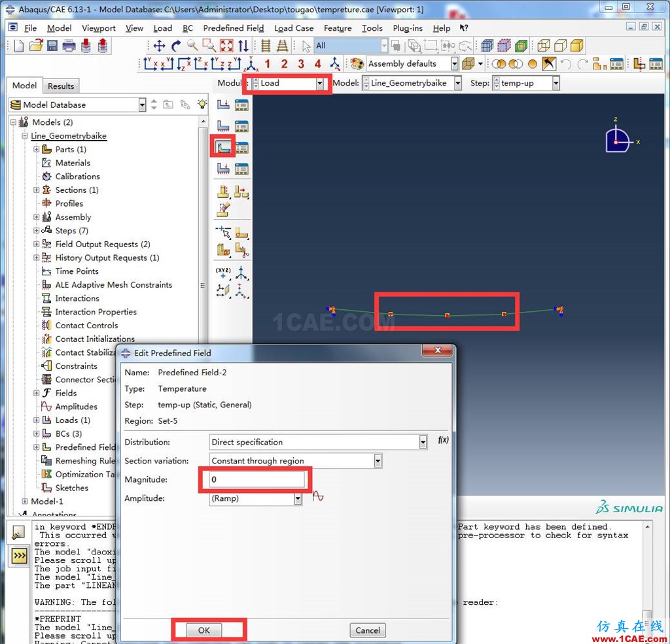Open the Load Case menu

(294, 28)
